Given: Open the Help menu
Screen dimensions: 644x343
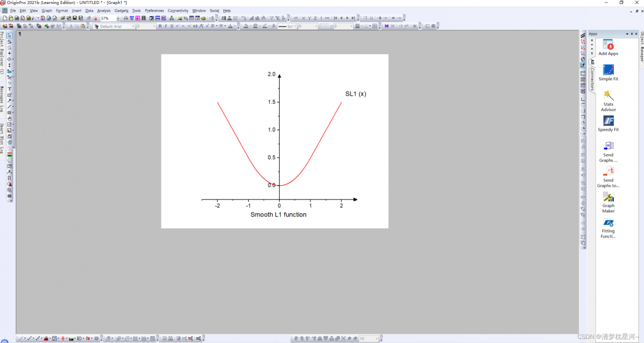Looking at the screenshot, I should click(x=227, y=11).
